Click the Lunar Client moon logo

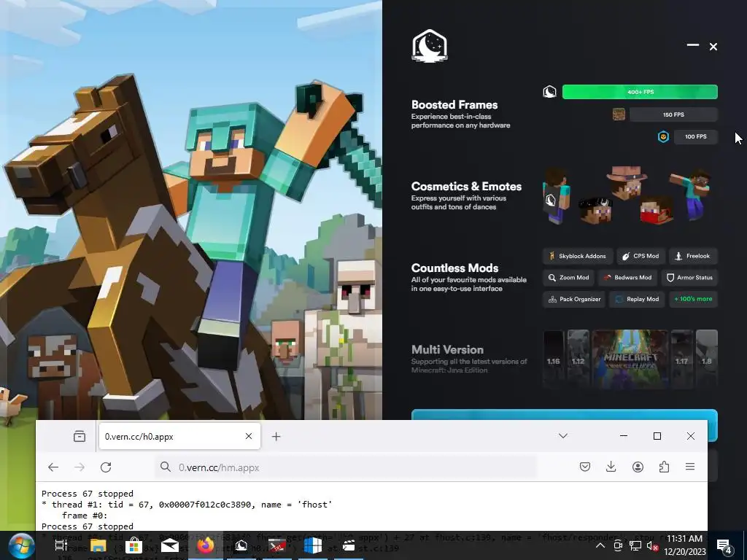tap(429, 46)
